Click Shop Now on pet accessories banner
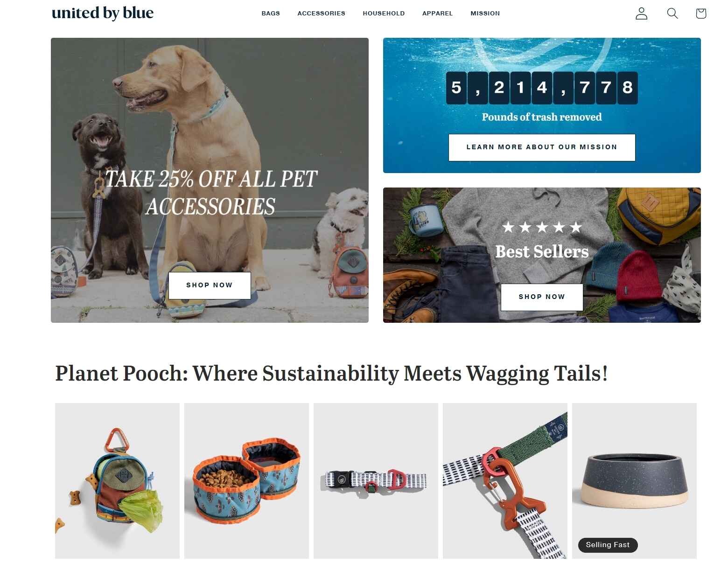 click(x=210, y=285)
